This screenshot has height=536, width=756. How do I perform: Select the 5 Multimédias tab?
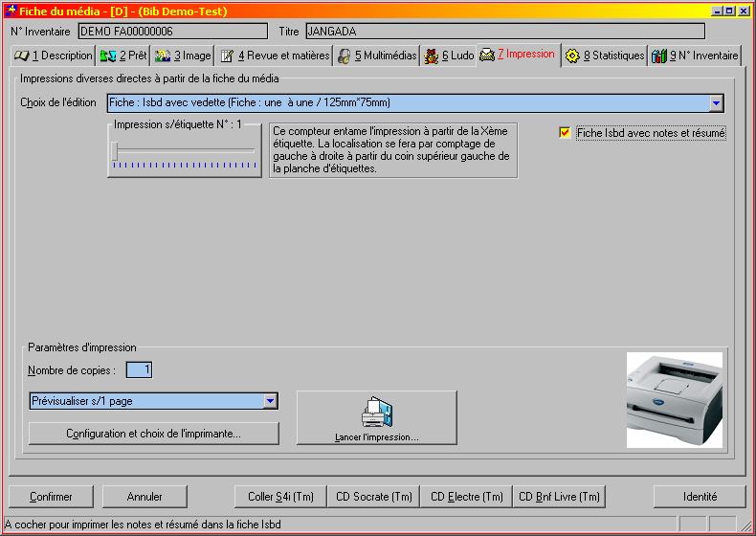pos(377,56)
